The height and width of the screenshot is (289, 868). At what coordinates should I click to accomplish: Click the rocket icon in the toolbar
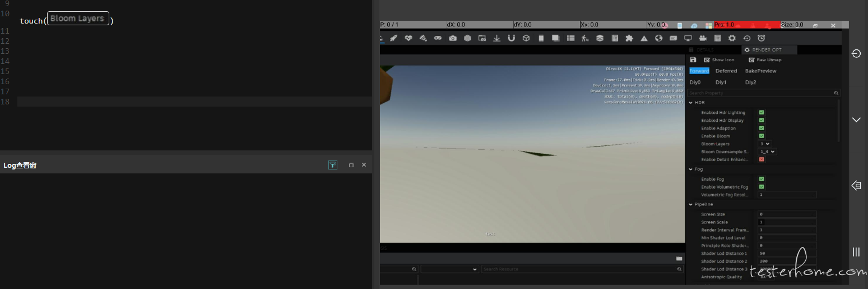click(x=393, y=38)
